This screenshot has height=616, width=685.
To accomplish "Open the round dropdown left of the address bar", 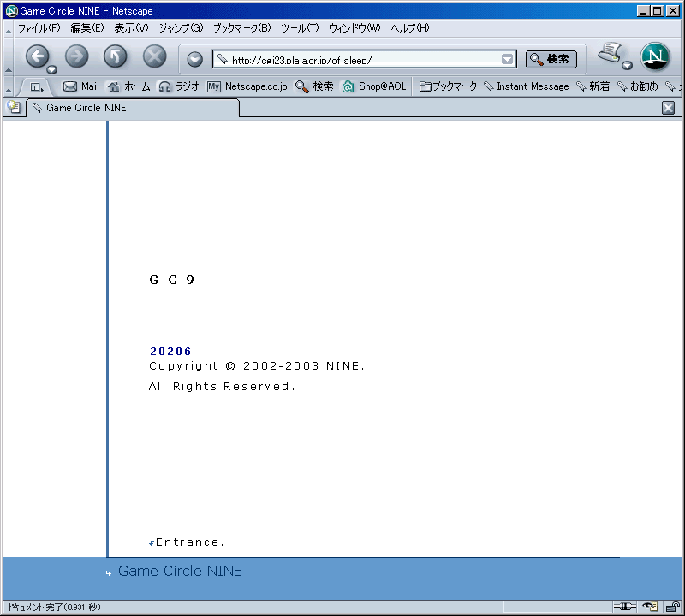I will (194, 59).
